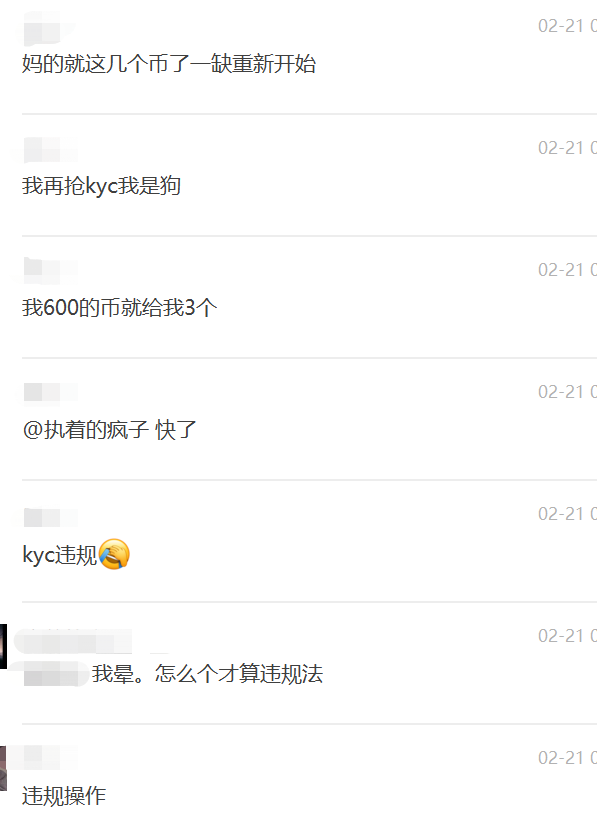Screen dimensions: 597x821
Task: Click the timestamp of the 我再抢kyc我是狗 comment
Action: pyautogui.click(x=567, y=148)
